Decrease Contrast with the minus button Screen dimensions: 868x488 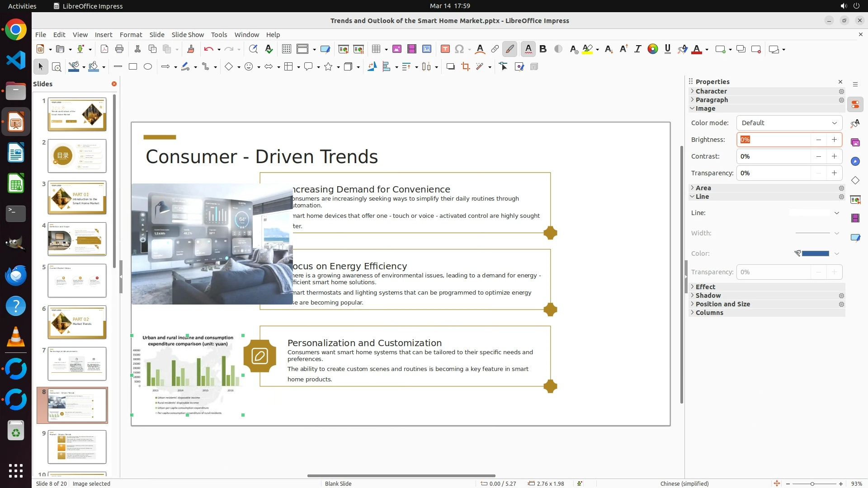[x=818, y=156]
